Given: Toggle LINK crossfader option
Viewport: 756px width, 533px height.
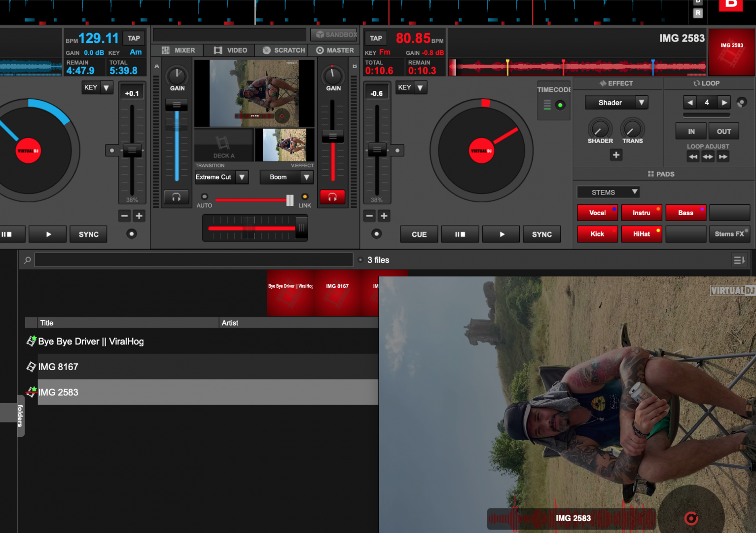Looking at the screenshot, I should pos(305,197).
